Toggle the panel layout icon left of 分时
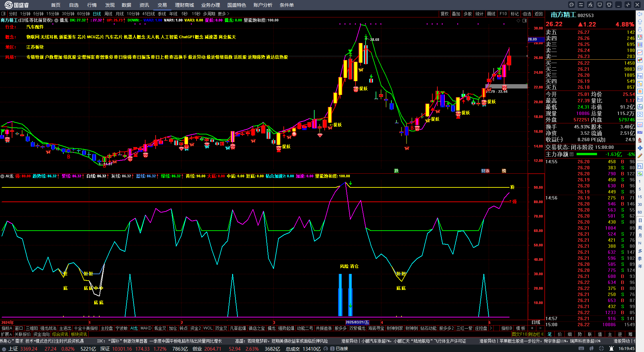Viewport: 644px width, 352px height. coord(3,14)
